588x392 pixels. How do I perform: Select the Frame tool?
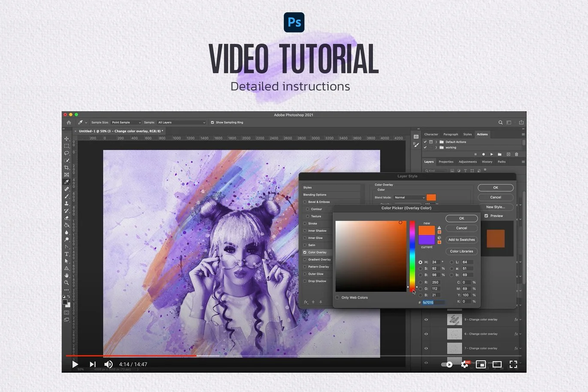[67, 175]
